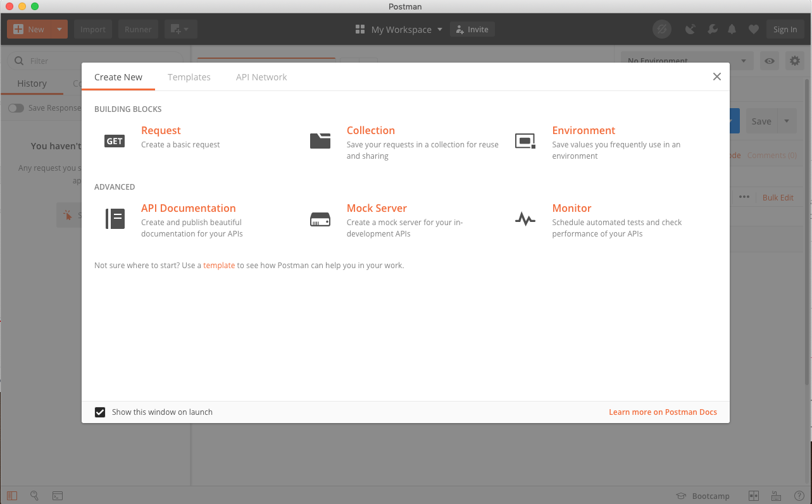Image resolution: width=812 pixels, height=504 pixels.
Task: Open help question mark icon
Action: (799, 496)
